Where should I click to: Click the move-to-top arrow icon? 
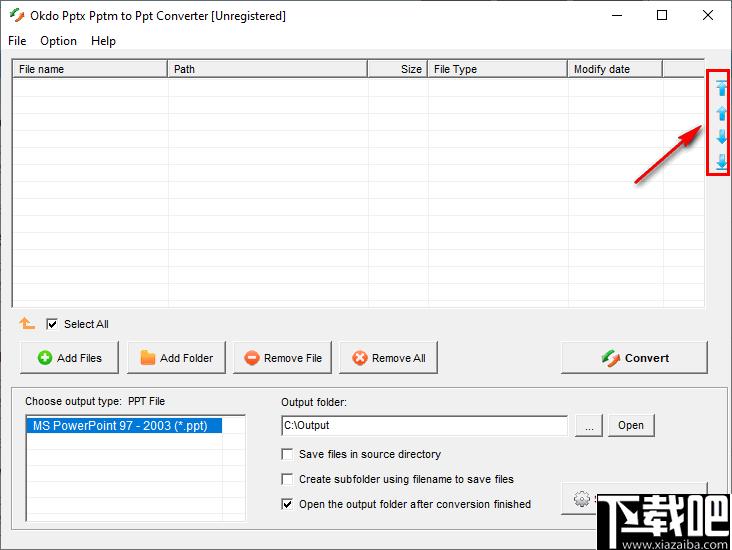(x=721, y=88)
